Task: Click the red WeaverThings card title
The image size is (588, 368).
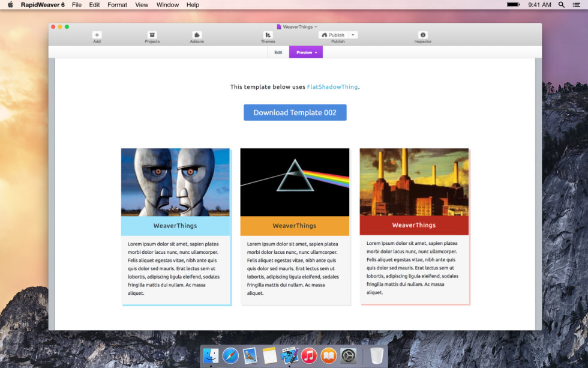Action: (x=414, y=225)
